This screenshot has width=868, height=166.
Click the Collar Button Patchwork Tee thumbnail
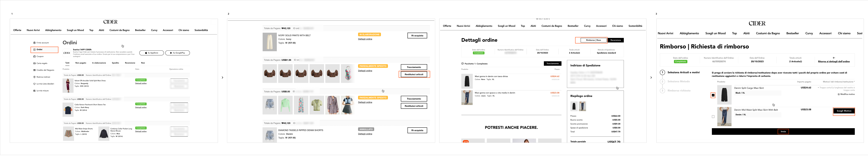[x=68, y=110]
